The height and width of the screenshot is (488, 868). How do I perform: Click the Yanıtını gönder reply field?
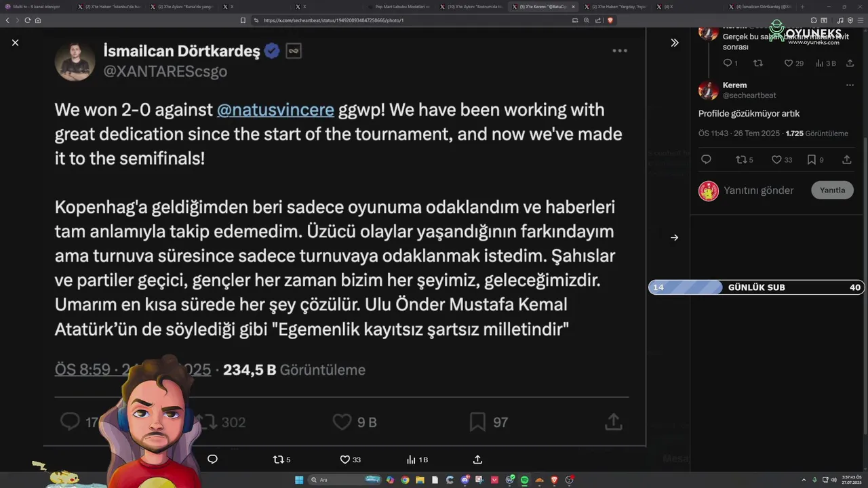click(758, 190)
